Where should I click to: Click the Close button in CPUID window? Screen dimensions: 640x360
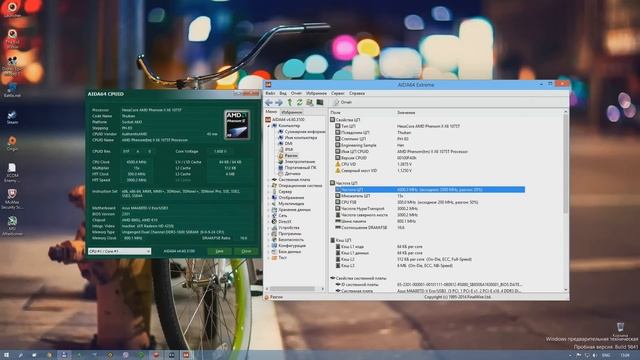[x=246, y=251]
